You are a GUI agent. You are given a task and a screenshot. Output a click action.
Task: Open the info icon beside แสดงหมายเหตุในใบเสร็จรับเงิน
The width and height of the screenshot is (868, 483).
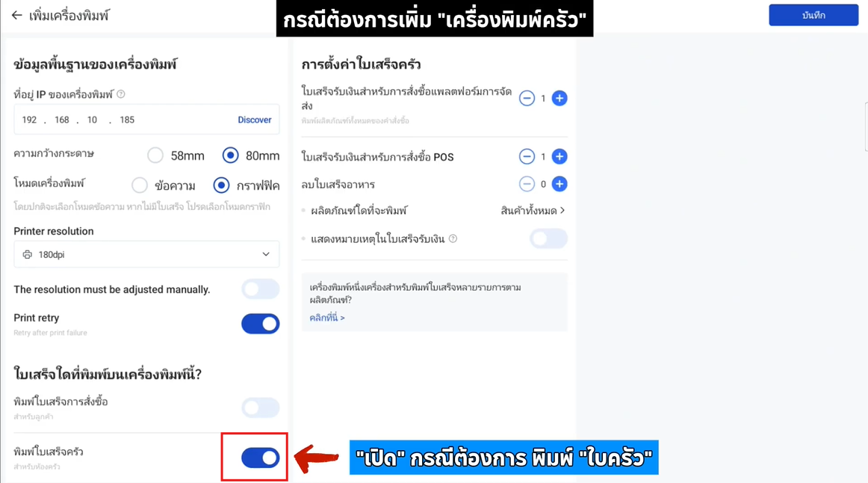pos(453,239)
